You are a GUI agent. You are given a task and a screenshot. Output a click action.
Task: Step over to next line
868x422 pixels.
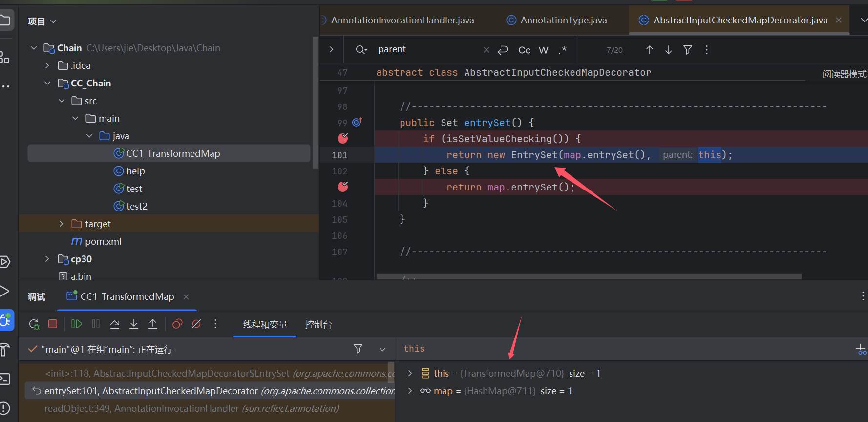(115, 324)
